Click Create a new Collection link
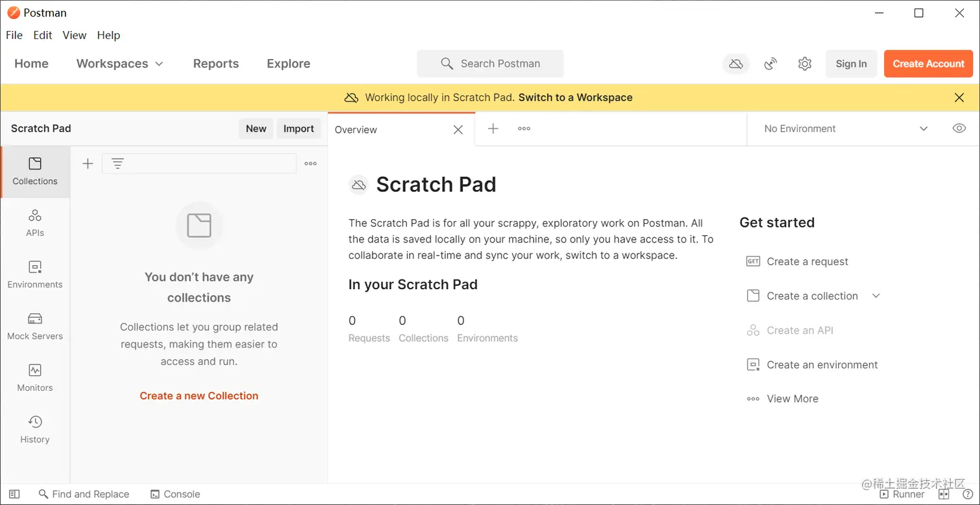Screen dimensions: 980x505 point(199,395)
